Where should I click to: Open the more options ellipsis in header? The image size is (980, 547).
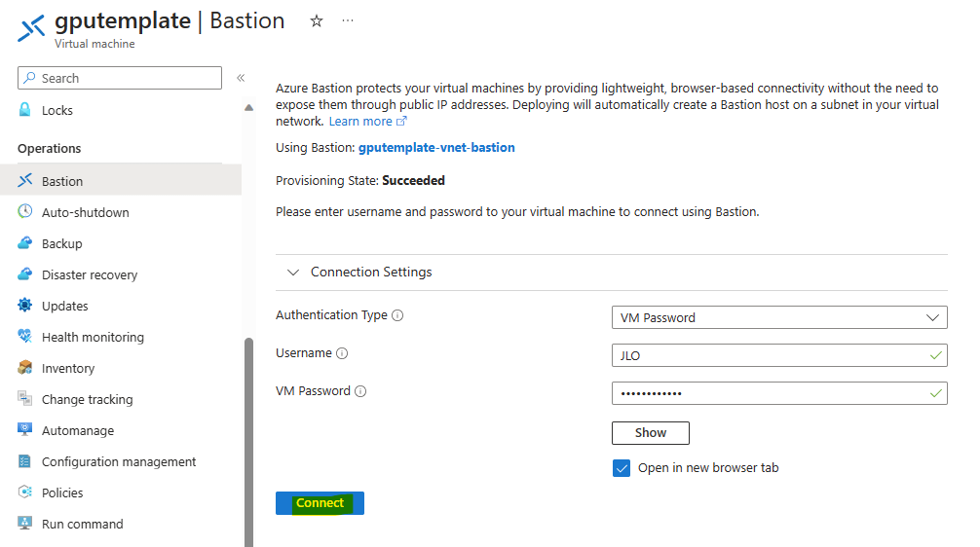click(348, 20)
